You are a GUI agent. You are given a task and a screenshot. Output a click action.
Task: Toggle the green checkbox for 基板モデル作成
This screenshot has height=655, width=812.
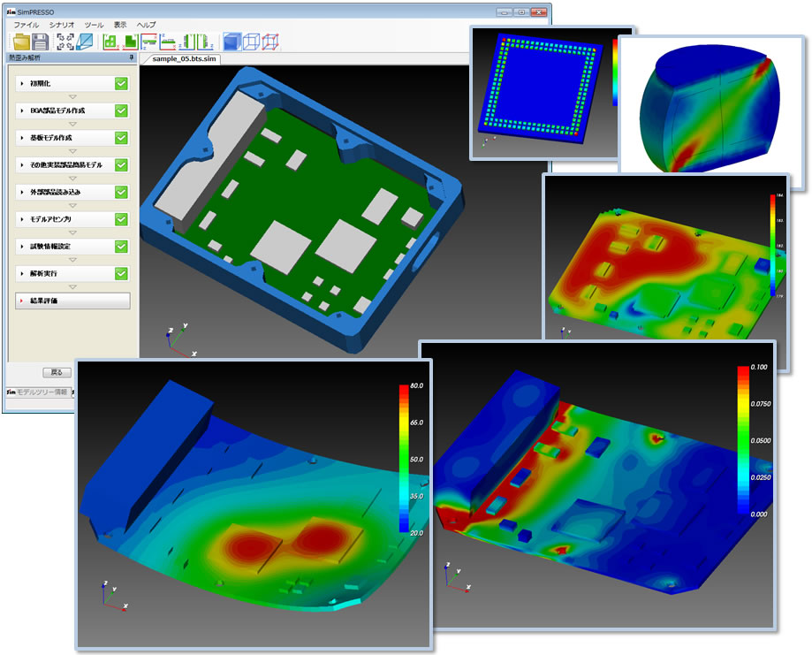point(122,139)
